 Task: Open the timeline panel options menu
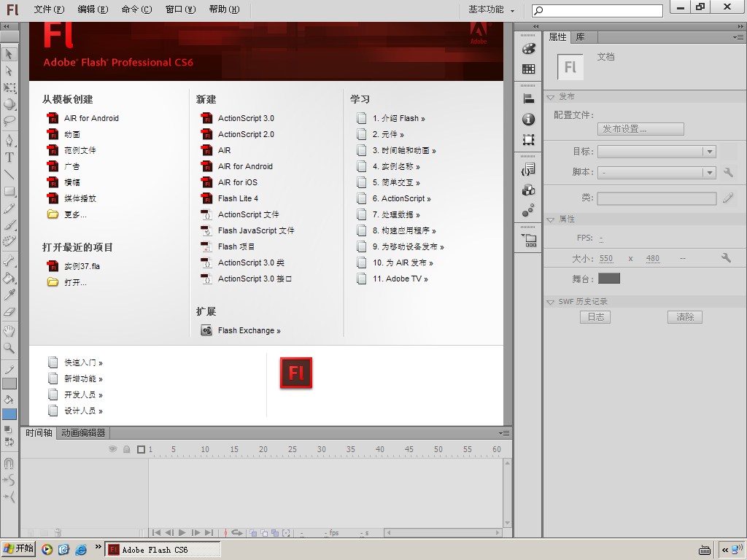(504, 433)
